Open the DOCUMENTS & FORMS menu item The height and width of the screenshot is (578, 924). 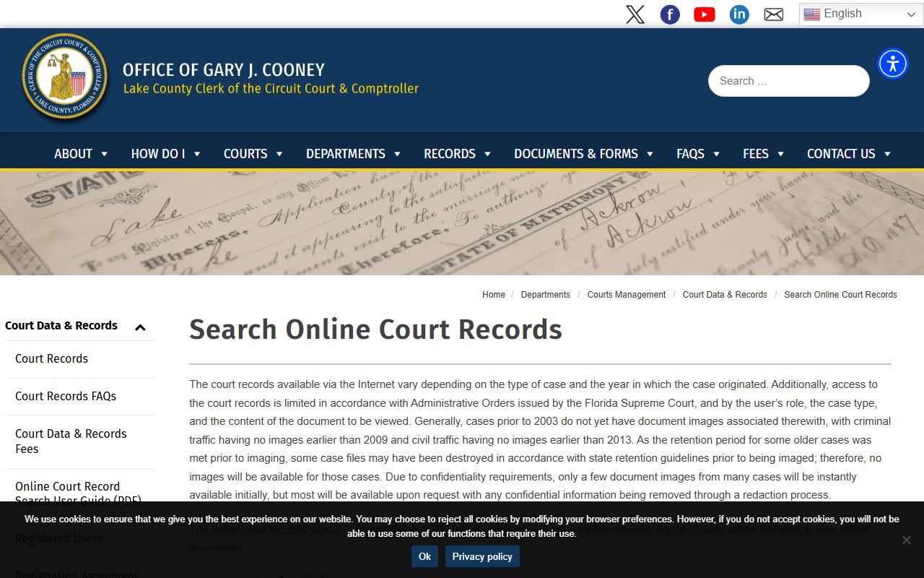[576, 154]
